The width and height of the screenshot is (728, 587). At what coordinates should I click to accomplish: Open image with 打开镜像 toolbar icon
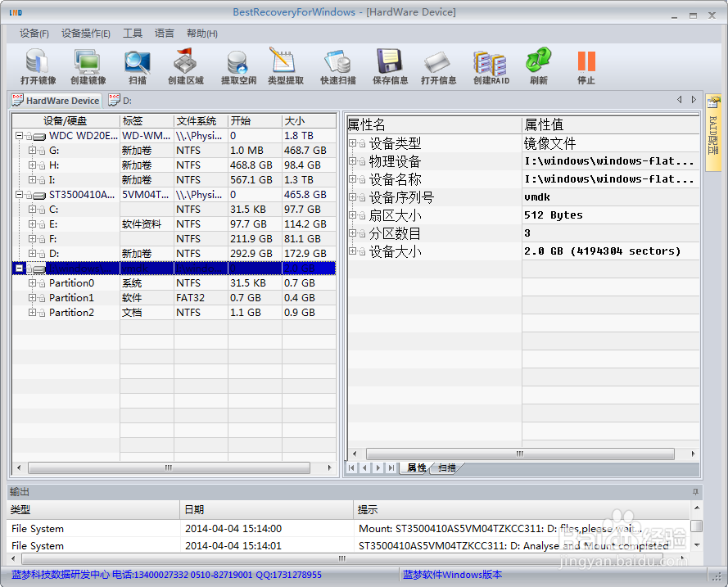click(38, 67)
